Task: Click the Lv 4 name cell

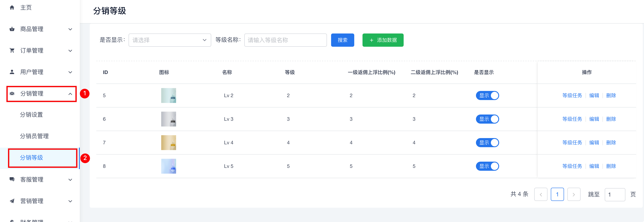Action: pos(229,142)
